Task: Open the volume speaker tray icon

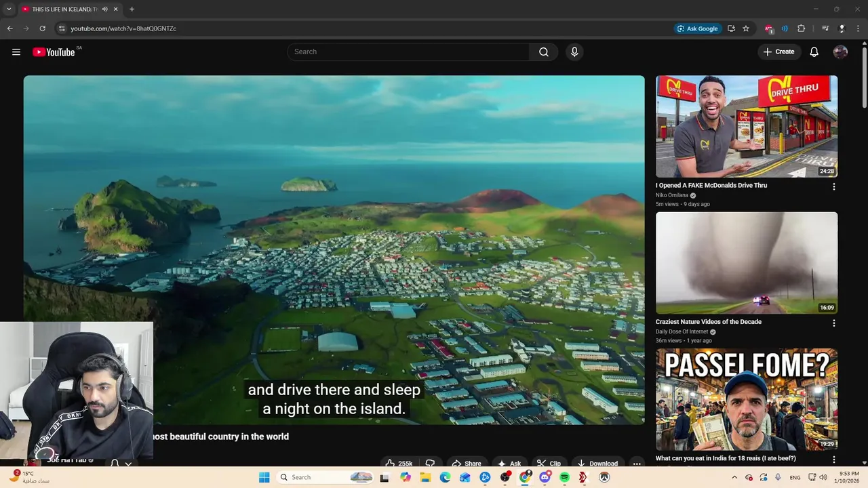Action: pos(823,477)
